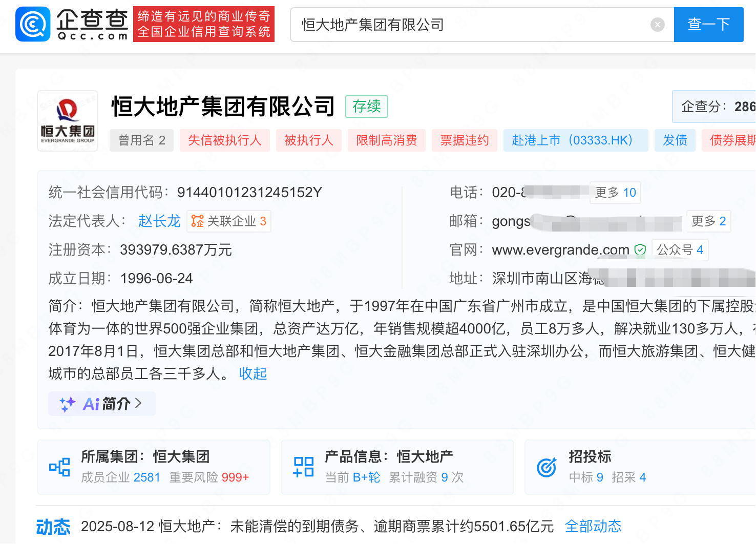The width and height of the screenshot is (756, 544).
Task: Select credit code 91440101231245152Y text
Action: pos(249,193)
